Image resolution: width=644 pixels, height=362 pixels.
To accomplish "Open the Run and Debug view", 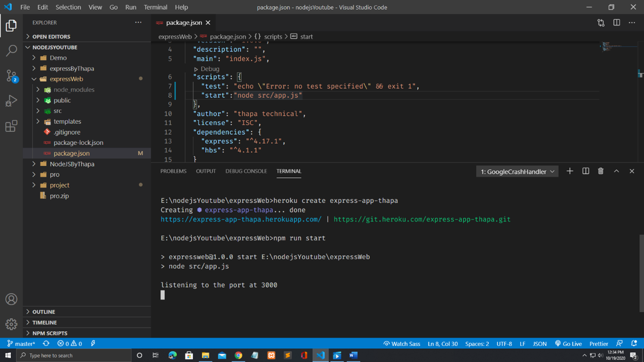I will tap(11, 101).
